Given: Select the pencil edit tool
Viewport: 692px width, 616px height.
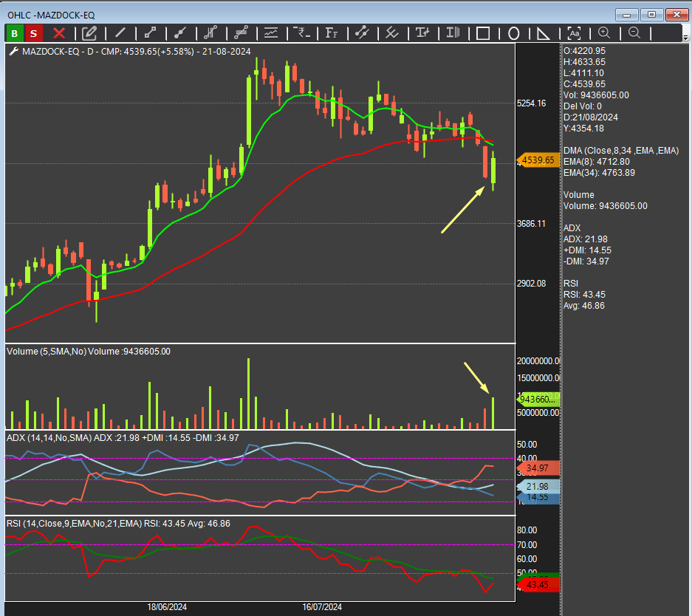Looking at the screenshot, I should pyautogui.click(x=89, y=33).
